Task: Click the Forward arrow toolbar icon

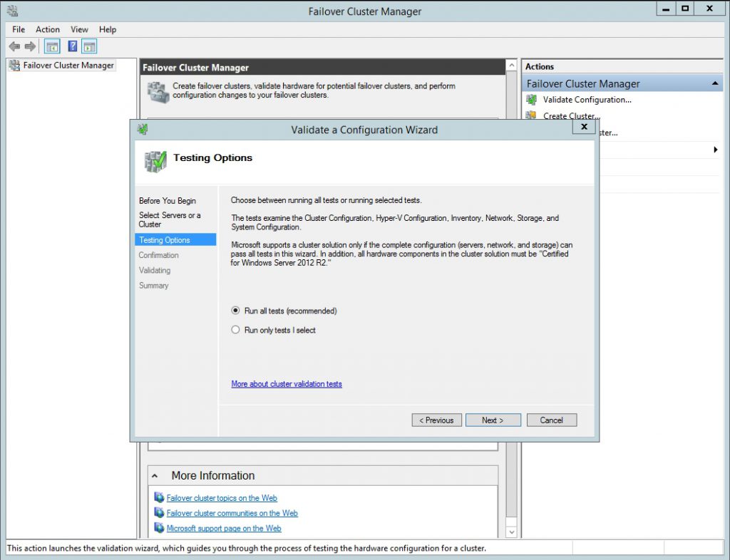Action: tap(30, 46)
